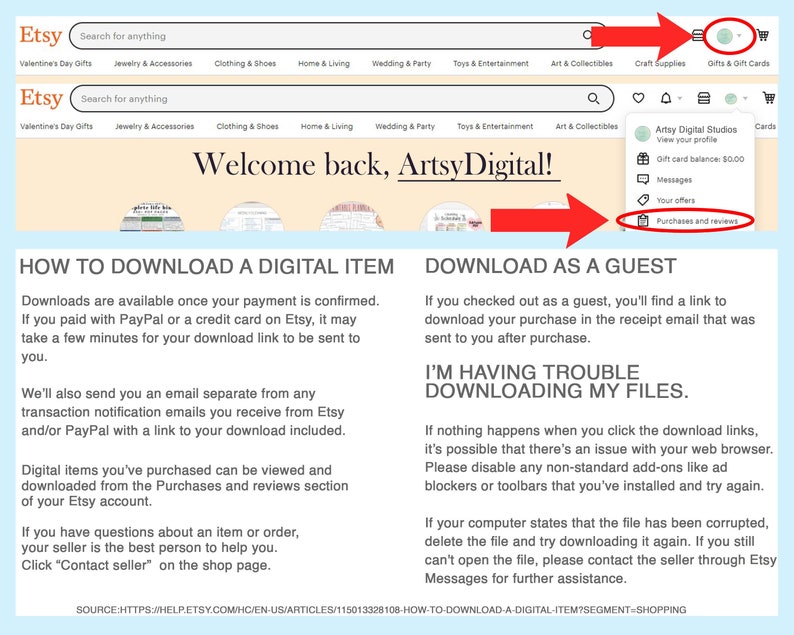
Task: Select "Messages" in the account menu
Action: pos(674,180)
